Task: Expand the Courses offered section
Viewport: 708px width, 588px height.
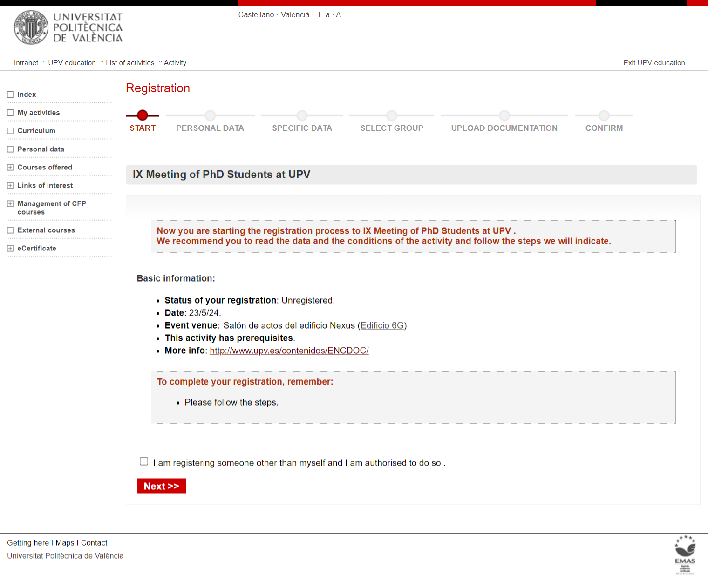Action: [x=10, y=167]
